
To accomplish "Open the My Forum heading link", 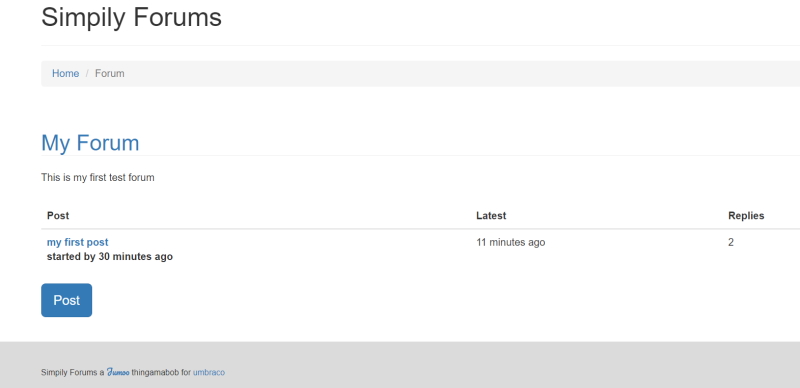I will click(90, 142).
